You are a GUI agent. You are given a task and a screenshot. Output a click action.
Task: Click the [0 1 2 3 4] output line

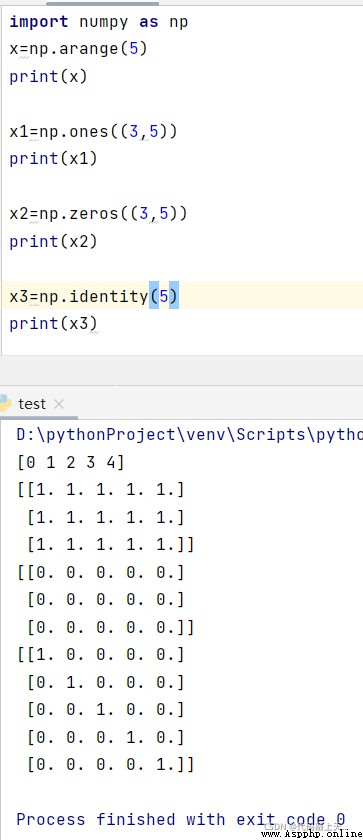71,462
